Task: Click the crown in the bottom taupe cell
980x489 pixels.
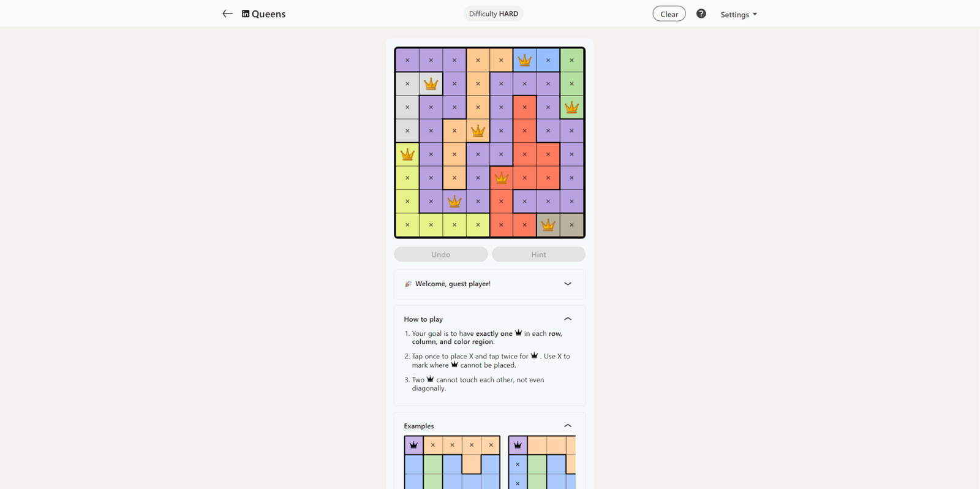Action: (x=548, y=224)
